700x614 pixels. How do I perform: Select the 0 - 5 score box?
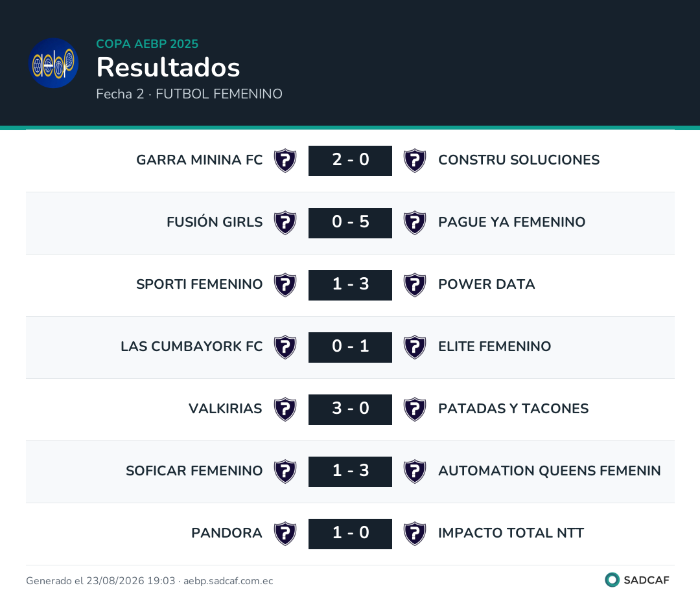tap(351, 223)
